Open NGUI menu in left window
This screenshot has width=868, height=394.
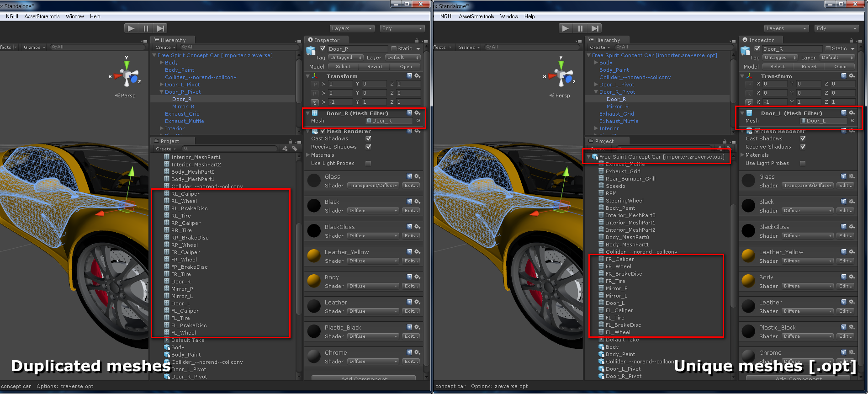12,16
